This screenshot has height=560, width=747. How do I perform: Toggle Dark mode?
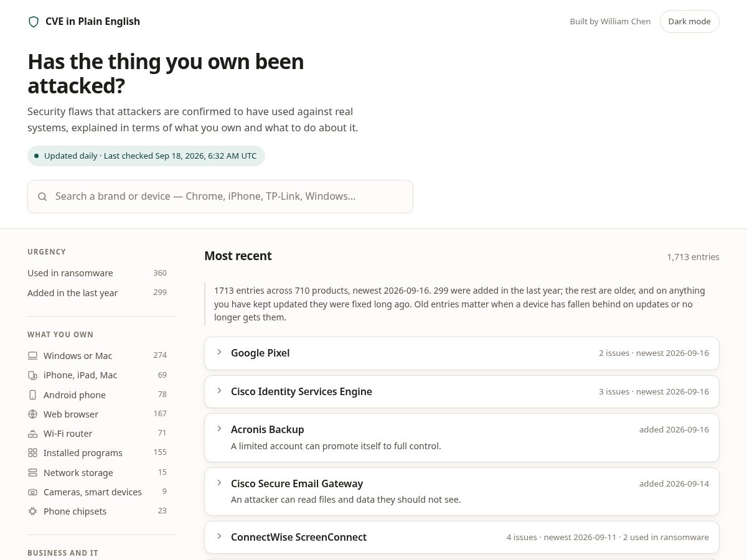pyautogui.click(x=689, y=21)
